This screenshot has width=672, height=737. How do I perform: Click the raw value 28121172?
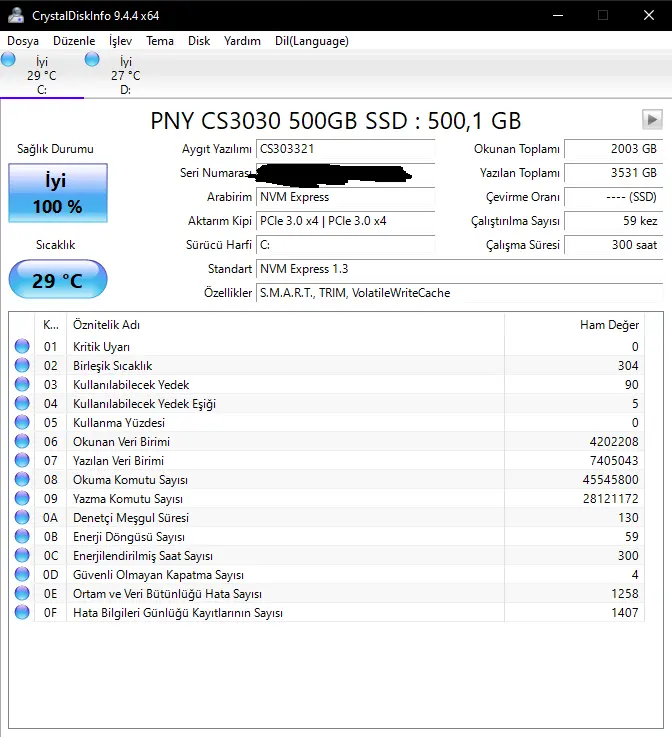(x=610, y=499)
